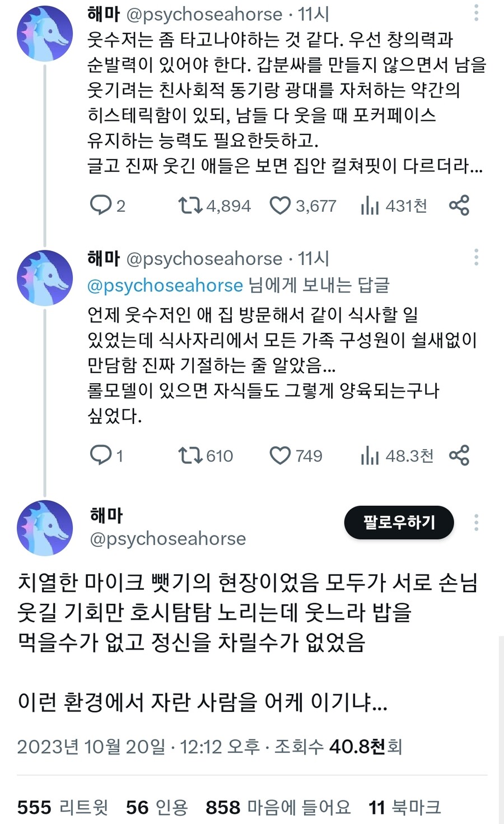
Task: Open the @psychoseahorse mention link in reply
Action: [165, 285]
